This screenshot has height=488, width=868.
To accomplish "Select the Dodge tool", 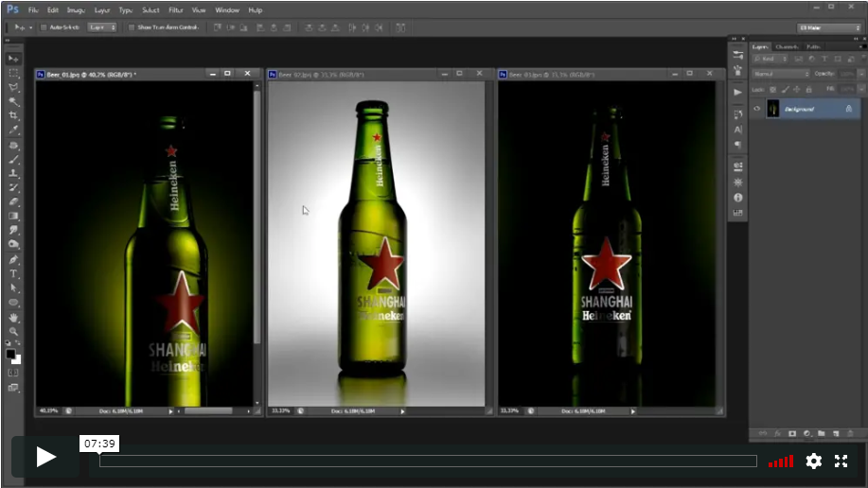I will [14, 245].
